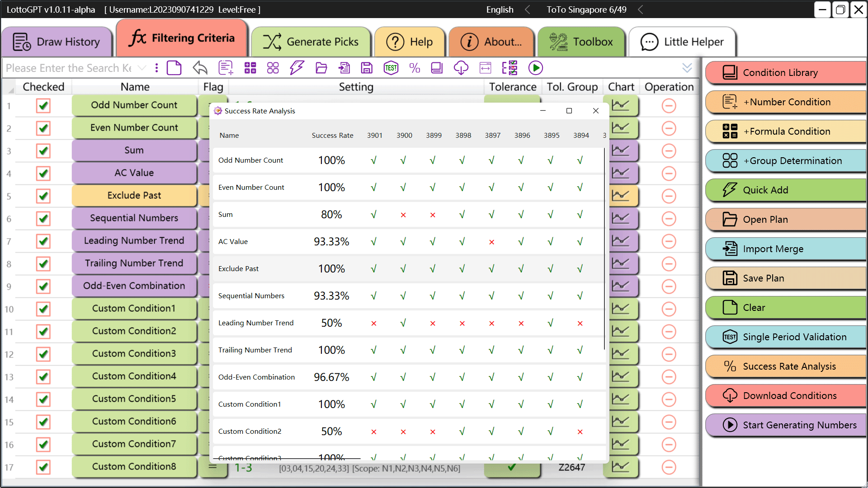
Task: Click the Save Plan button
Action: pos(786,278)
